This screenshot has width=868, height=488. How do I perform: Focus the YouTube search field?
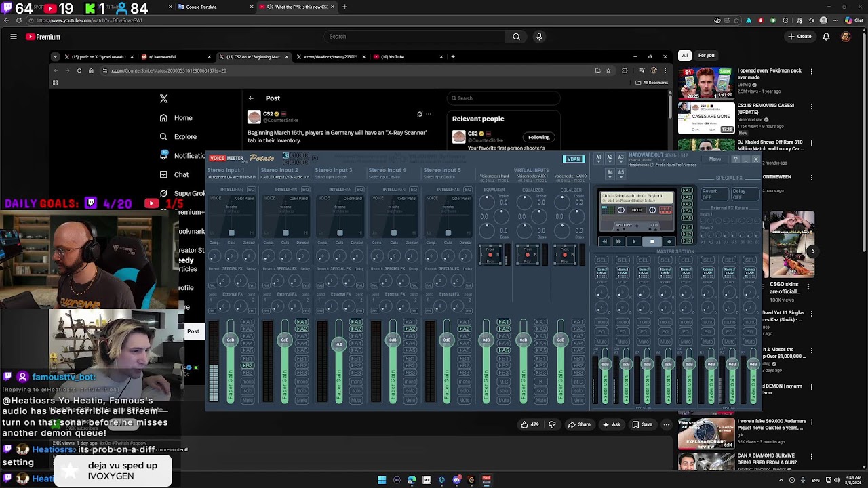pyautogui.click(x=414, y=37)
